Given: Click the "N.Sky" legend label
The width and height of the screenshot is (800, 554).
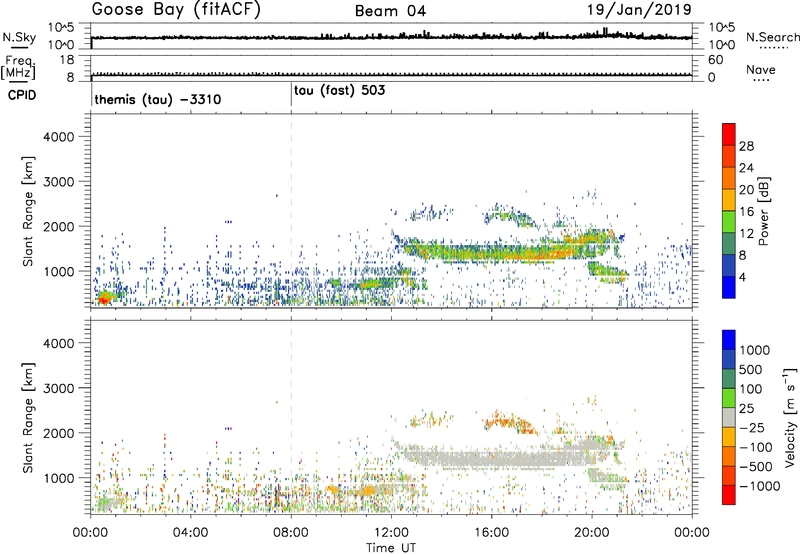Looking at the screenshot, I should coord(19,37).
